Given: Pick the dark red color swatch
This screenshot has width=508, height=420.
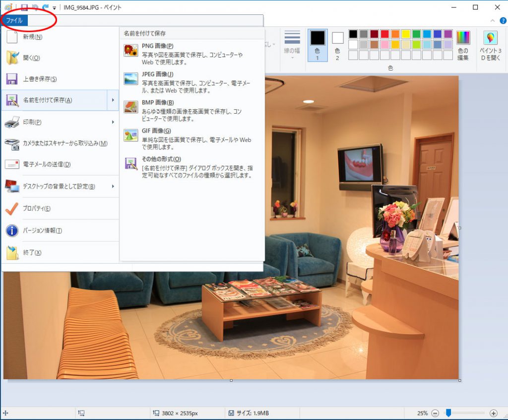Looking at the screenshot, I should pyautogui.click(x=374, y=34).
